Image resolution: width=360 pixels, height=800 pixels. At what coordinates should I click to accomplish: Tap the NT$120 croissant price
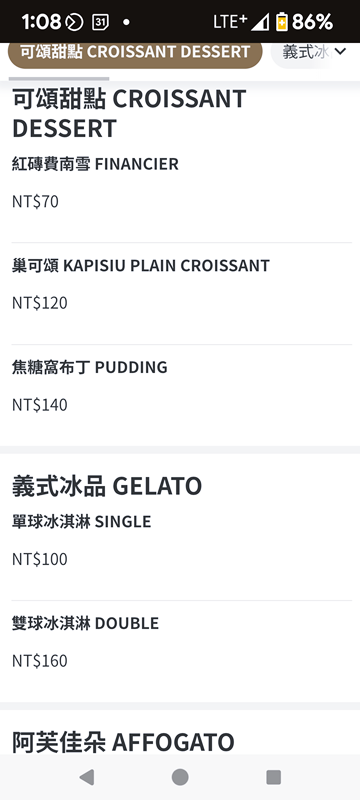point(40,303)
